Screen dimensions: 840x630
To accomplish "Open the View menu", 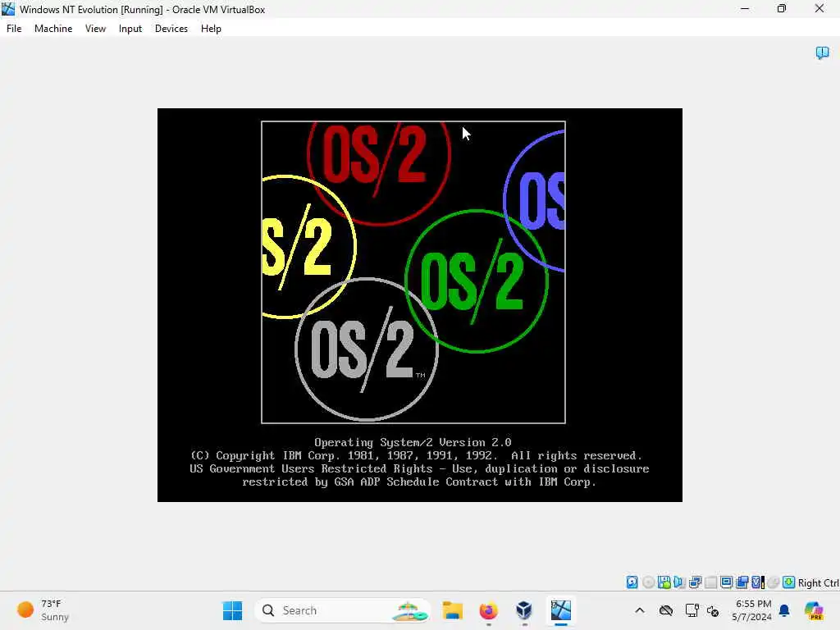I will [95, 29].
